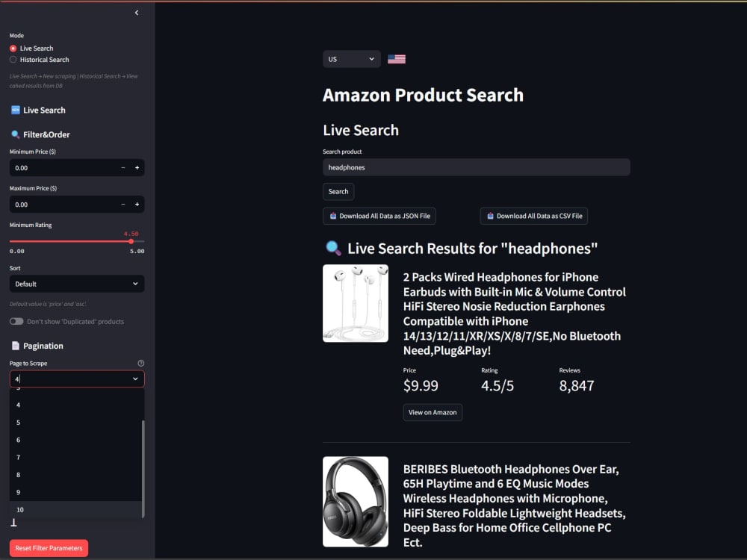
Task: Click the Minimum Price input field
Action: (63, 167)
